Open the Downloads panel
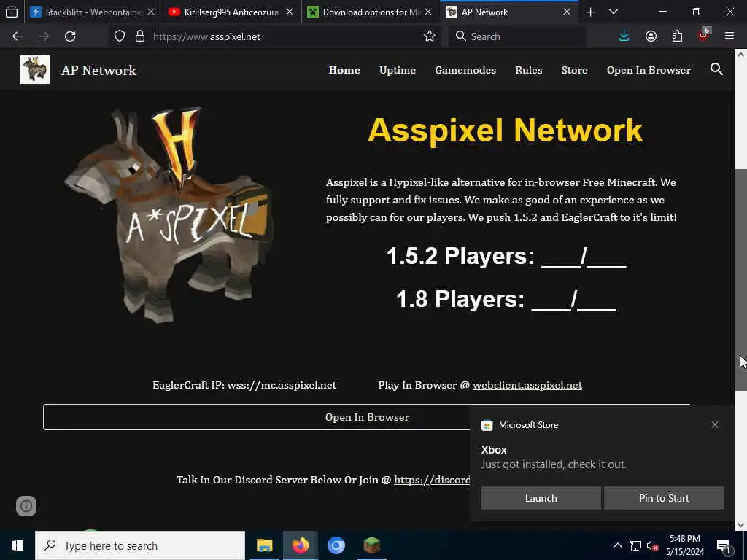 click(x=624, y=36)
